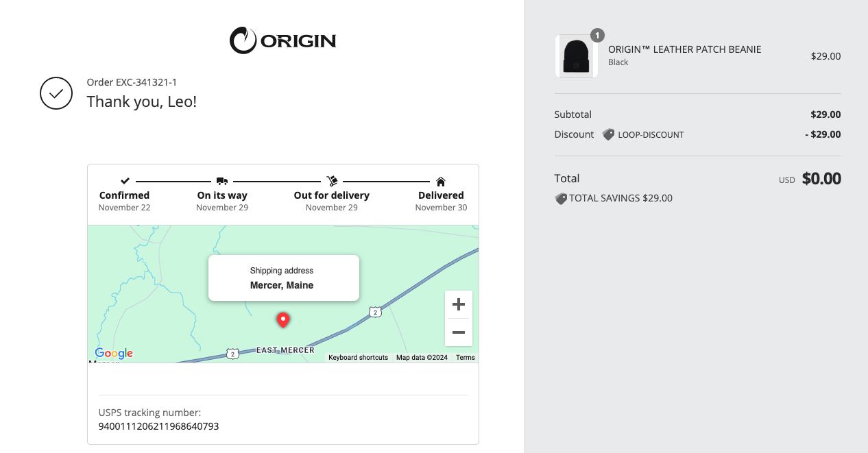Click the On its way truck icon
The width and height of the screenshot is (868, 453).
click(222, 181)
